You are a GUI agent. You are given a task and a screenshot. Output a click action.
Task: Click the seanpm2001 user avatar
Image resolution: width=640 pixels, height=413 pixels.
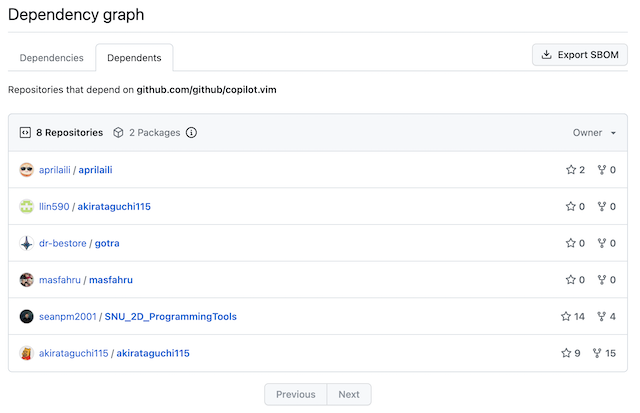[27, 317]
